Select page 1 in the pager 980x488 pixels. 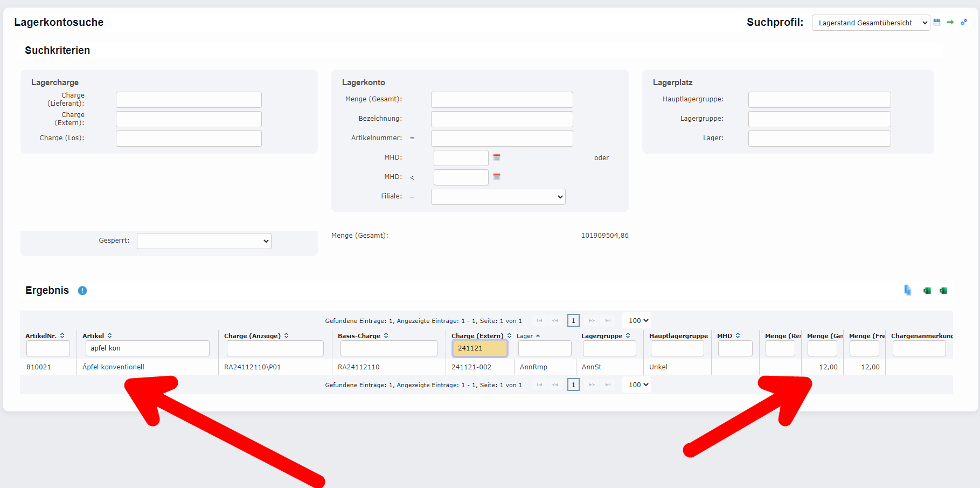573,320
